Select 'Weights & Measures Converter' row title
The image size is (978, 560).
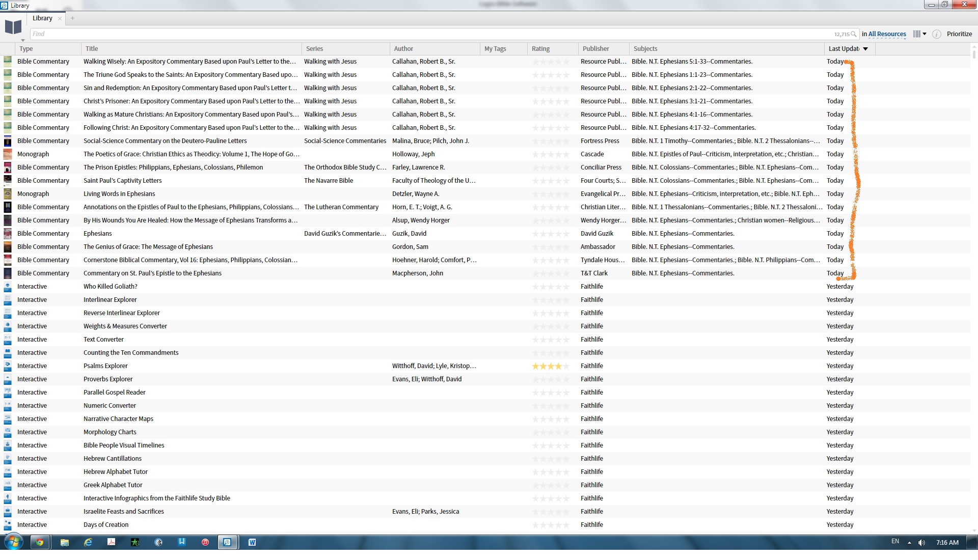pos(125,326)
